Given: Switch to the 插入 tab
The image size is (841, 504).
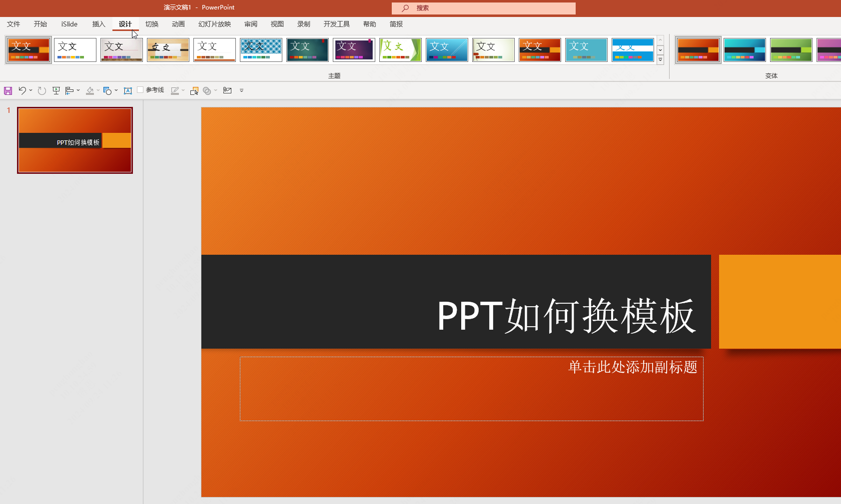Looking at the screenshot, I should [99, 24].
